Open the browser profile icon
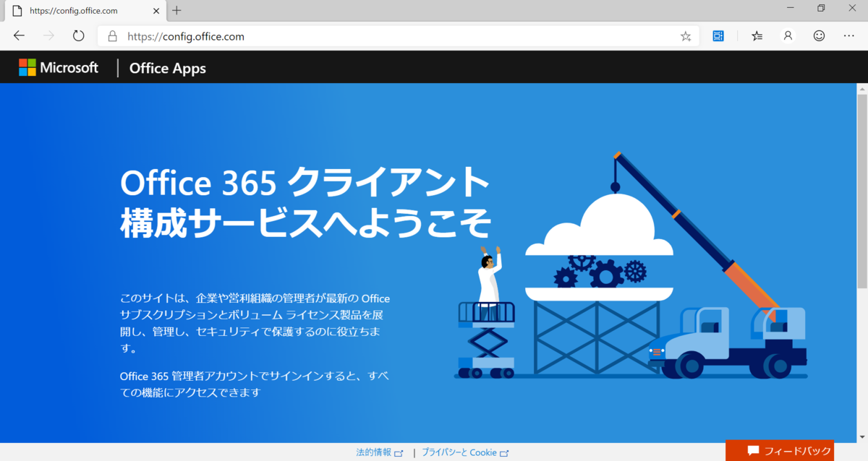Viewport: 868px width, 461px height. [787, 35]
